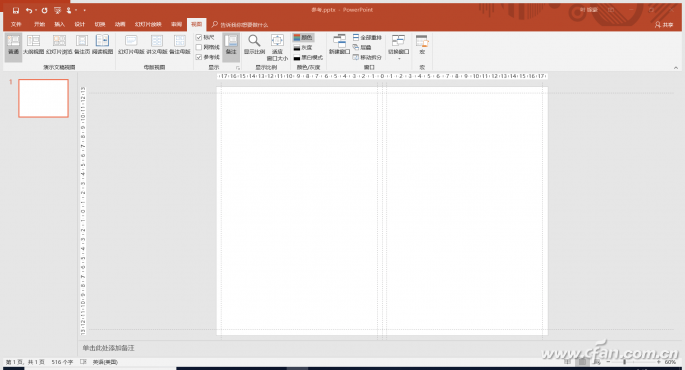Open the Switch Windows (切换窗口) dropdown
This screenshot has height=370, width=685.
(398, 46)
